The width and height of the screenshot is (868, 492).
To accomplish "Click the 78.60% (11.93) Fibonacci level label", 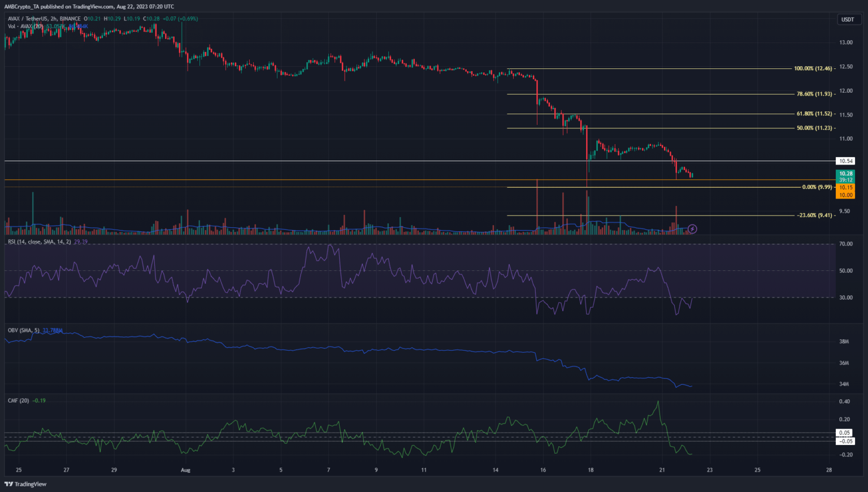I will (x=814, y=94).
